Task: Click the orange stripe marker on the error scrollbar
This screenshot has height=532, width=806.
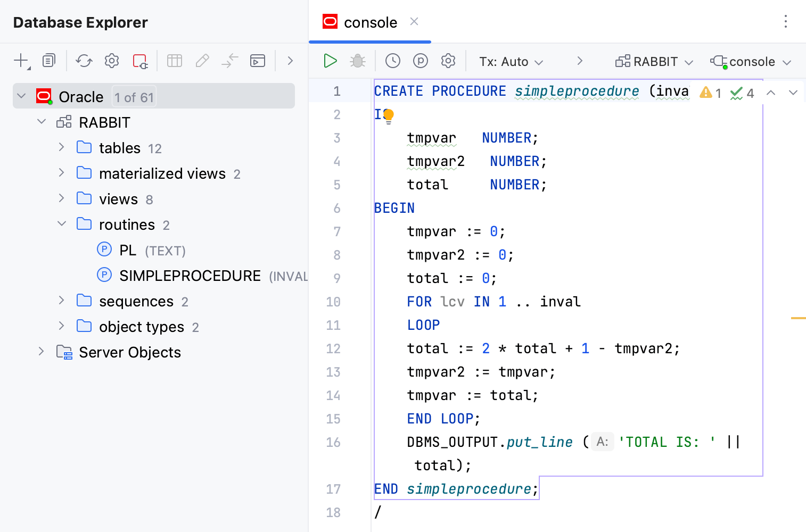Action: click(x=799, y=318)
